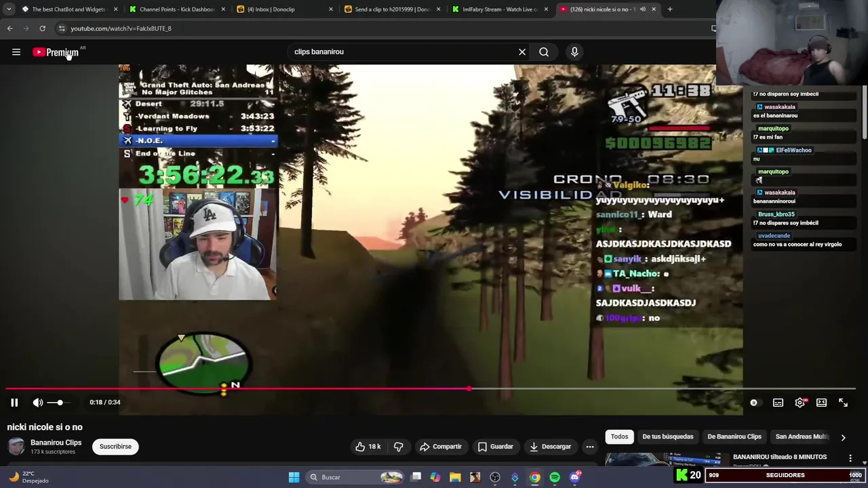Open Copilot from the taskbar
Viewport: 868px width, 488px height.
(435, 477)
